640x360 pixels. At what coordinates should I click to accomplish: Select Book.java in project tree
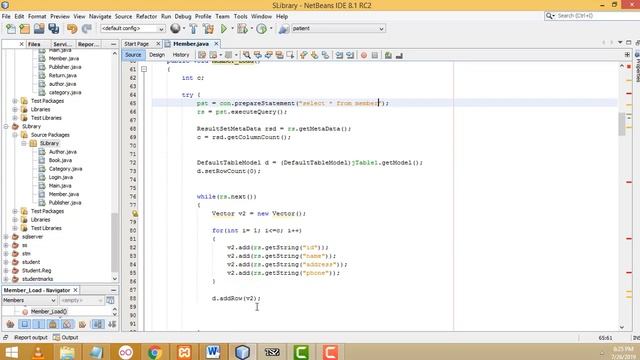60,160
